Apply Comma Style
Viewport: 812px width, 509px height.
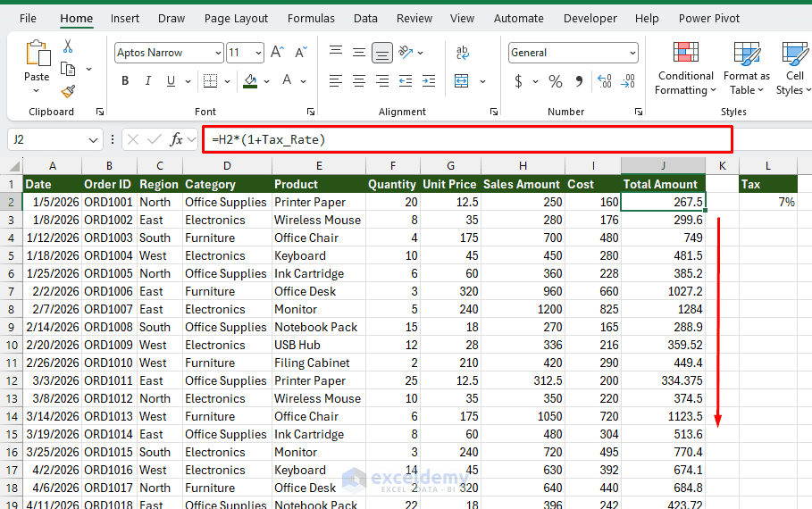(x=579, y=80)
